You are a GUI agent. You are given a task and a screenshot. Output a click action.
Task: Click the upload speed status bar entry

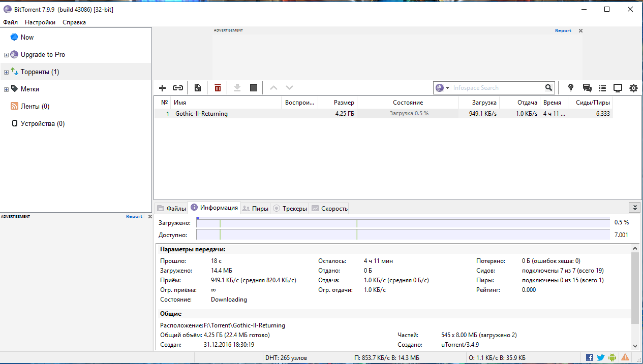pos(497,358)
